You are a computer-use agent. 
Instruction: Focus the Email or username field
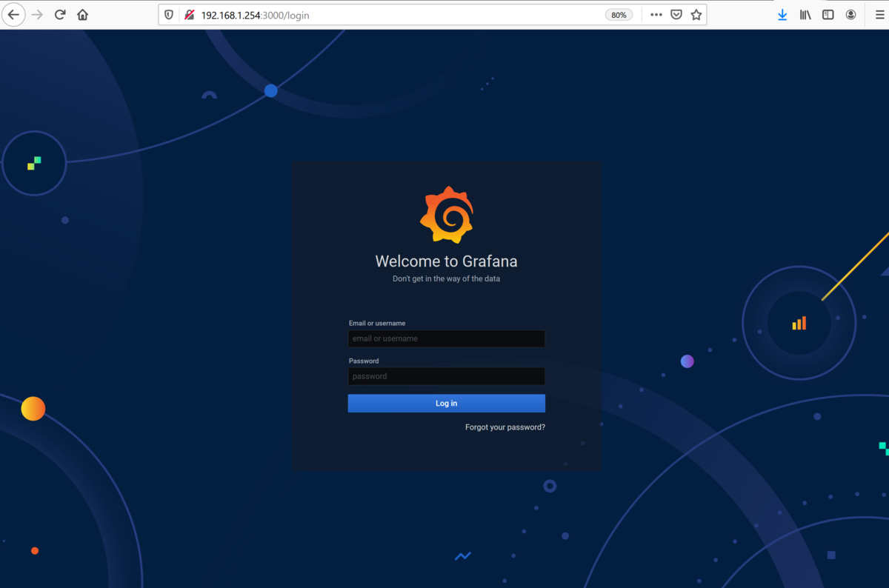[x=447, y=338]
